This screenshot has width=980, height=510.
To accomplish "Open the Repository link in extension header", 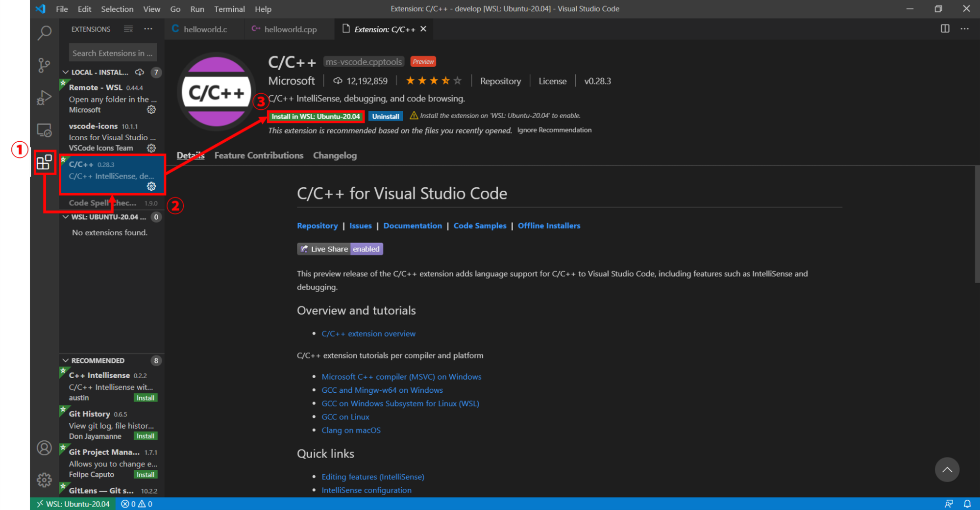I will coord(500,81).
